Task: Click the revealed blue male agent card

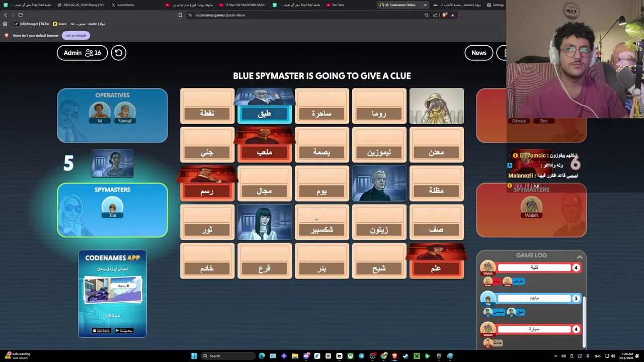Action: pos(379,184)
